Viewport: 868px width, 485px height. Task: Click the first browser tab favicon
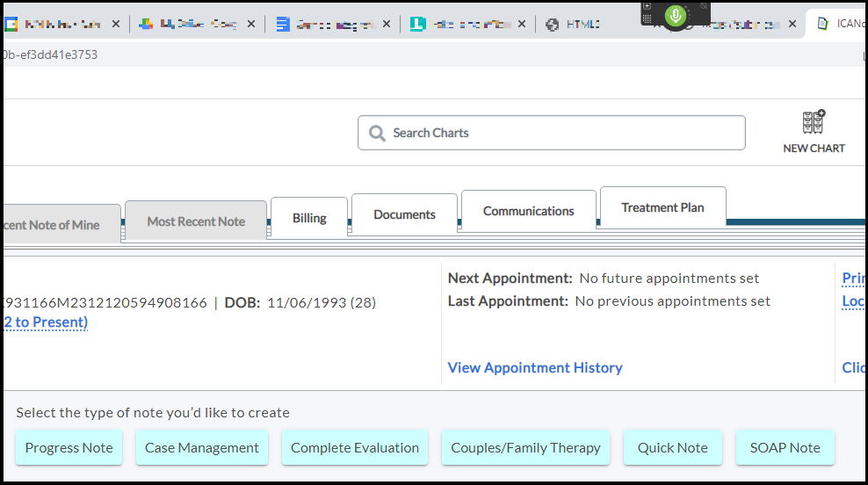pos(11,24)
